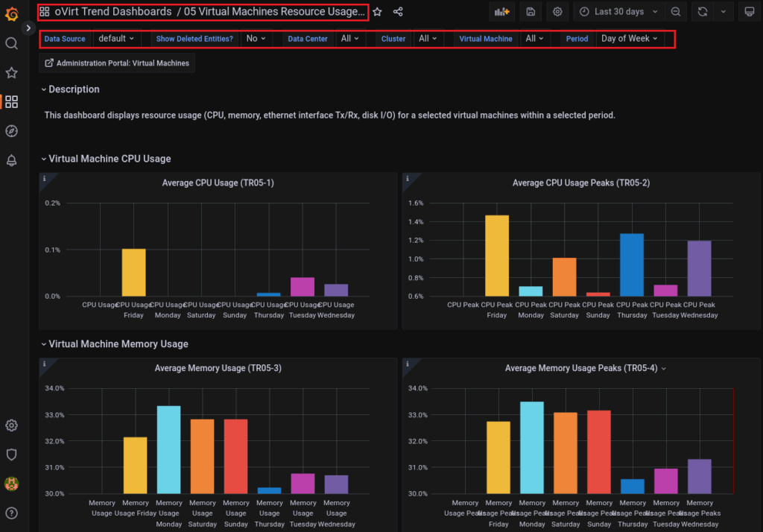Click the oVirt Trend Dashboards folder link
Screen dimensions: 763x532
(x=113, y=12)
